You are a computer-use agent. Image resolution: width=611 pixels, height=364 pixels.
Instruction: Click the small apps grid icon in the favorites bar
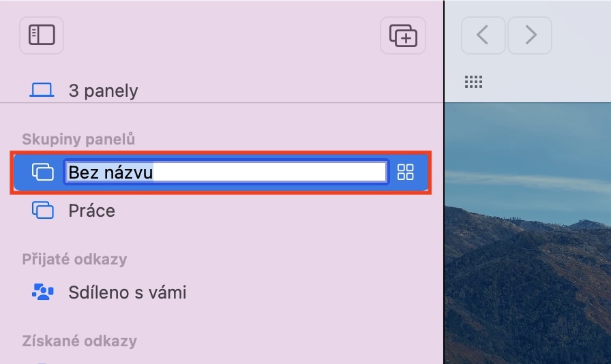coord(473,82)
